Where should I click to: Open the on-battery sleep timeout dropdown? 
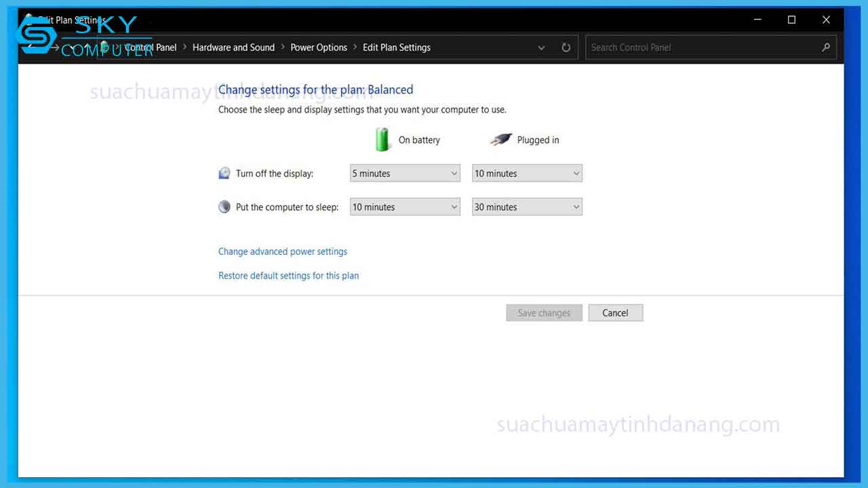(405, 207)
